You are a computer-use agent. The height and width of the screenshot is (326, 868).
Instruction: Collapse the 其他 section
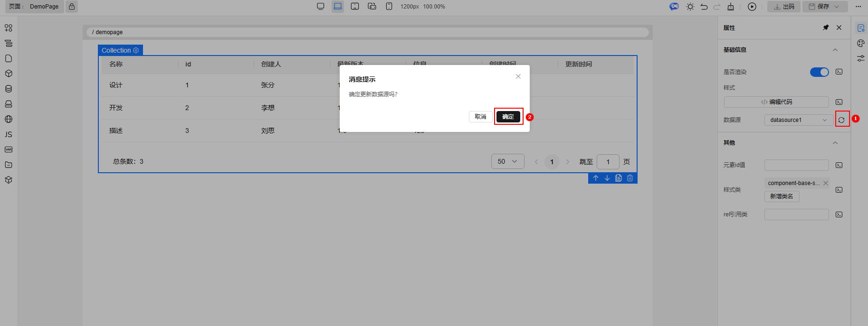835,143
